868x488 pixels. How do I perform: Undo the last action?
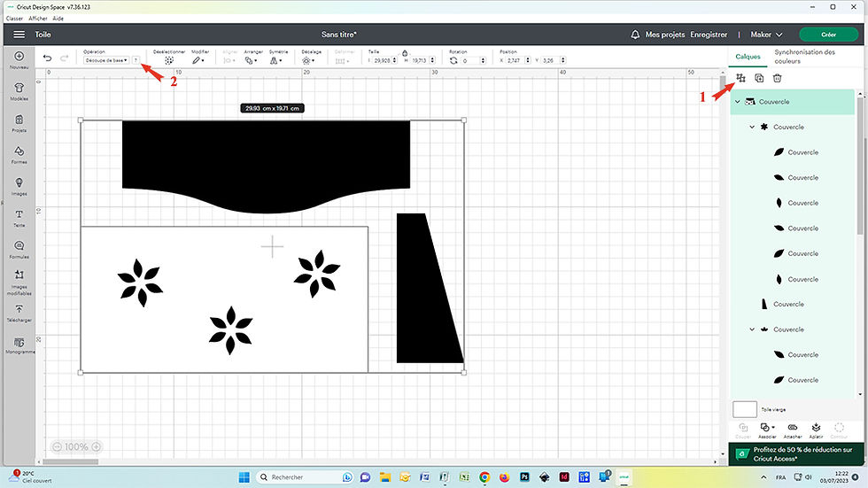point(48,58)
